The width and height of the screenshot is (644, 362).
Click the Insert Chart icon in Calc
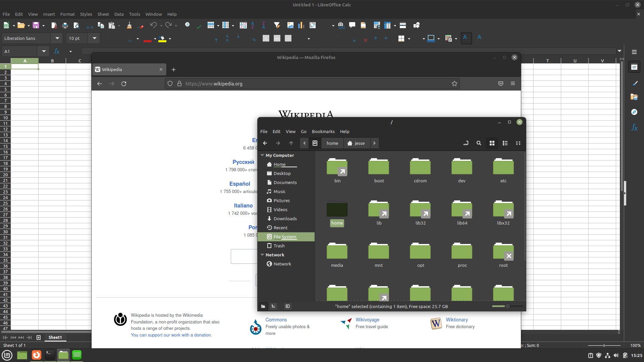tap(301, 25)
